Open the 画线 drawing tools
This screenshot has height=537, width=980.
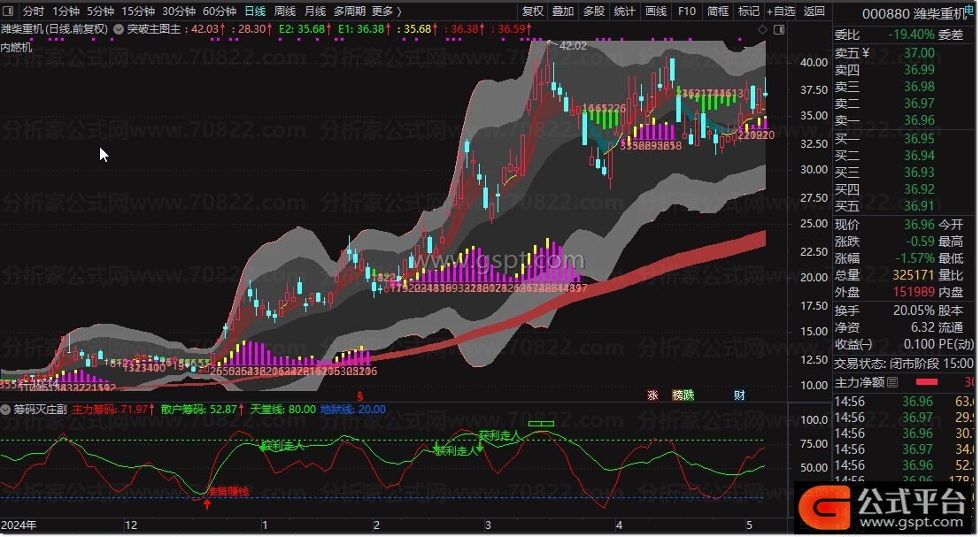(x=655, y=12)
